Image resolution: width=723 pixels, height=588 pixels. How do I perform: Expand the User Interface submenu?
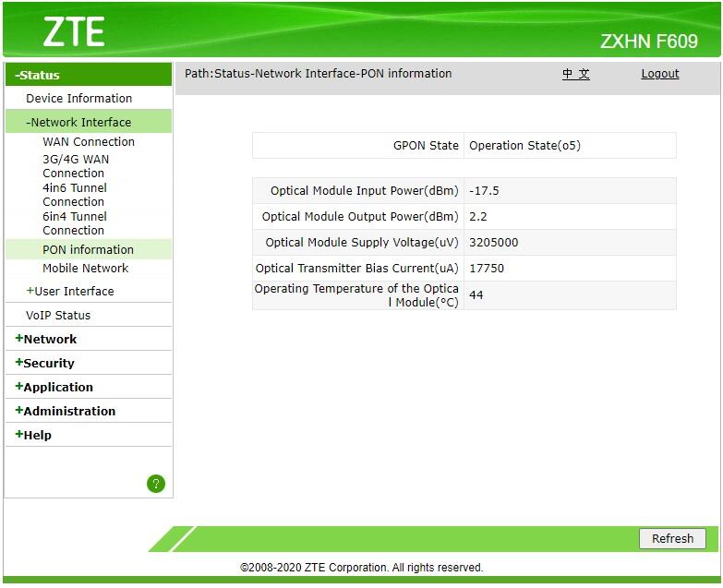(71, 291)
